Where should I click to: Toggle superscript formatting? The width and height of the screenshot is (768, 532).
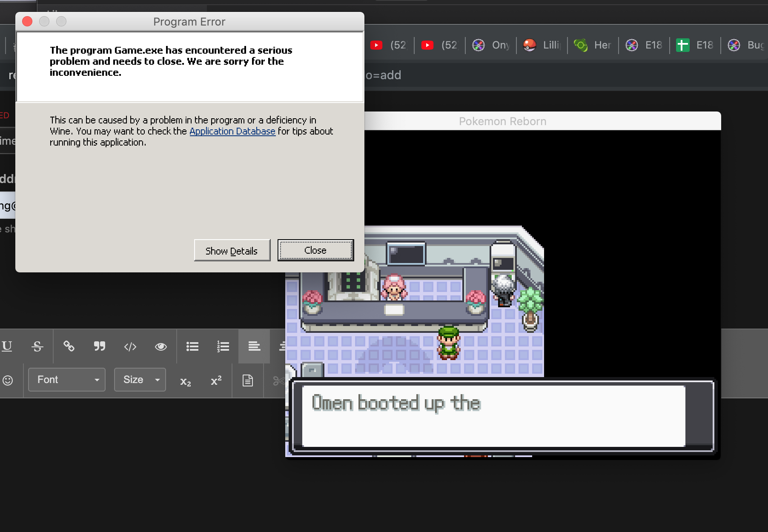216,380
